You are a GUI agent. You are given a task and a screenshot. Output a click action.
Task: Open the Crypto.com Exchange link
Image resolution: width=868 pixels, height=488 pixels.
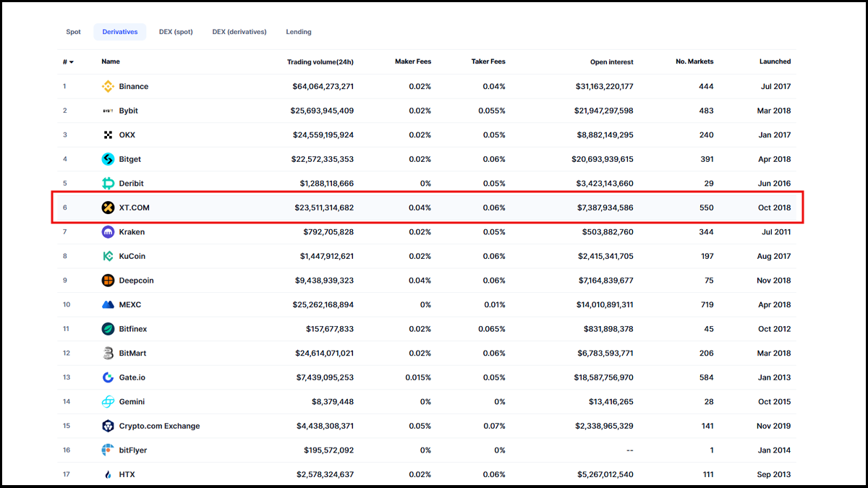[160, 426]
